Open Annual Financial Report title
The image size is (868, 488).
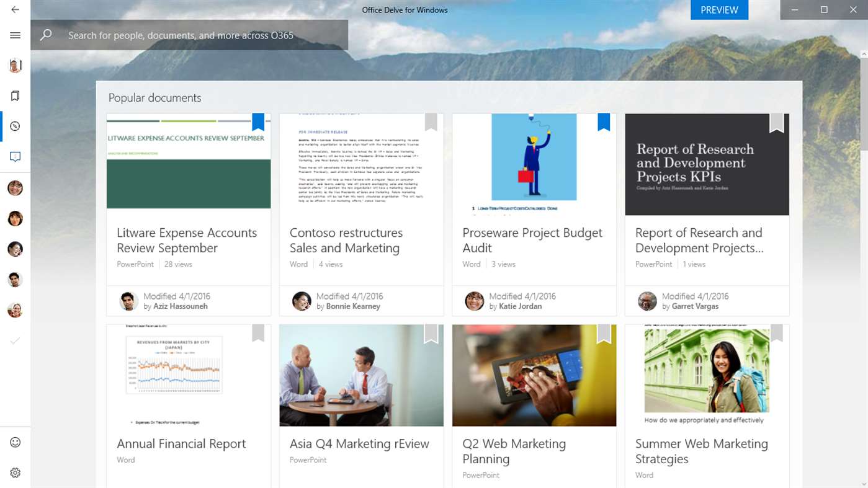point(181,444)
